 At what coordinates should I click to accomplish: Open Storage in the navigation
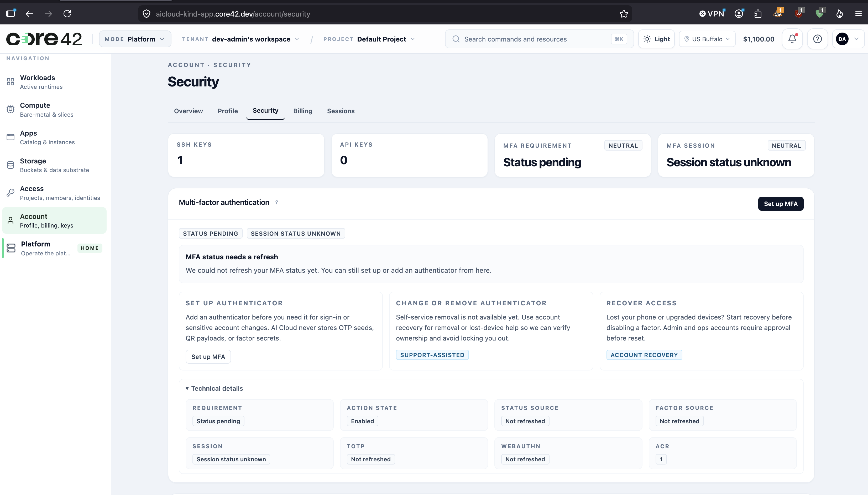54,165
